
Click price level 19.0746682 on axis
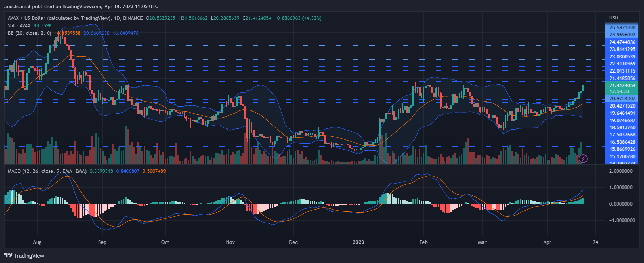pyautogui.click(x=622, y=120)
